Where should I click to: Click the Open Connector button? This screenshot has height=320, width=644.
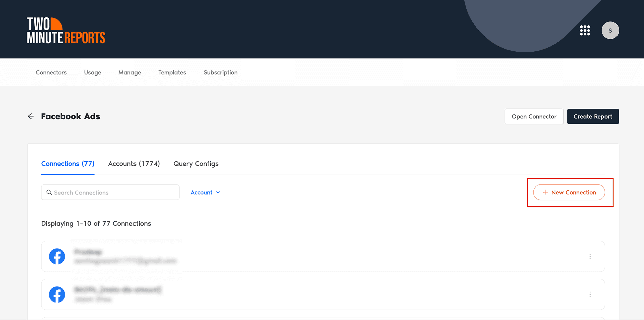[534, 116]
